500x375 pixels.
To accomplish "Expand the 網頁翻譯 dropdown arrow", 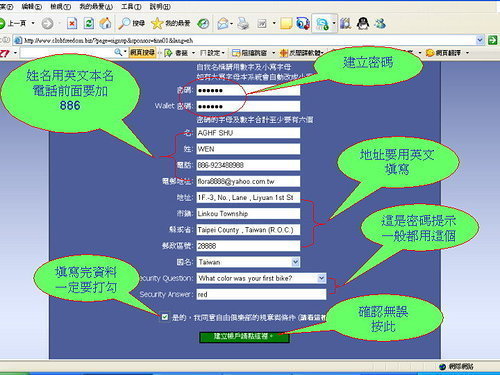I will [x=467, y=53].
